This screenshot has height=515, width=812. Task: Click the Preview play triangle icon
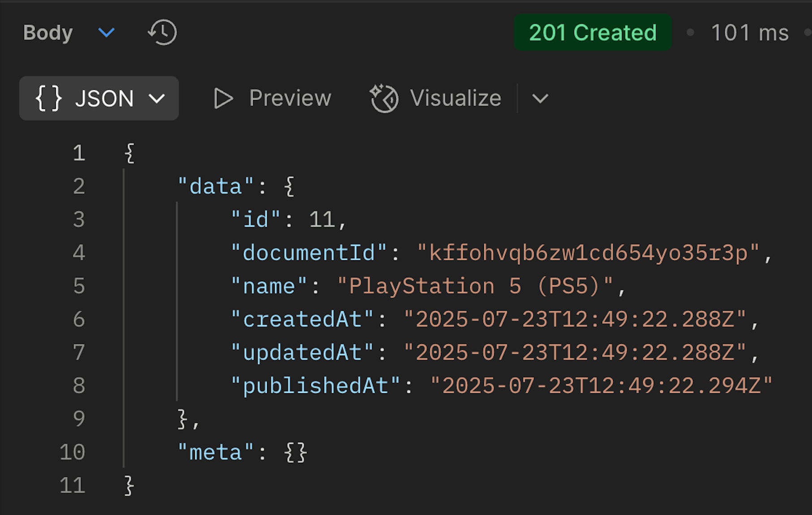coord(223,98)
